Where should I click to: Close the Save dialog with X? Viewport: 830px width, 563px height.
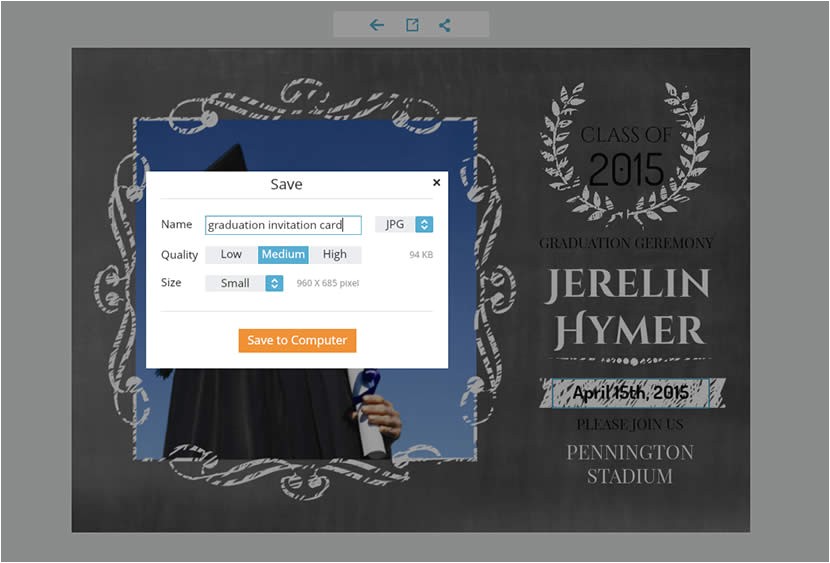coord(436,183)
